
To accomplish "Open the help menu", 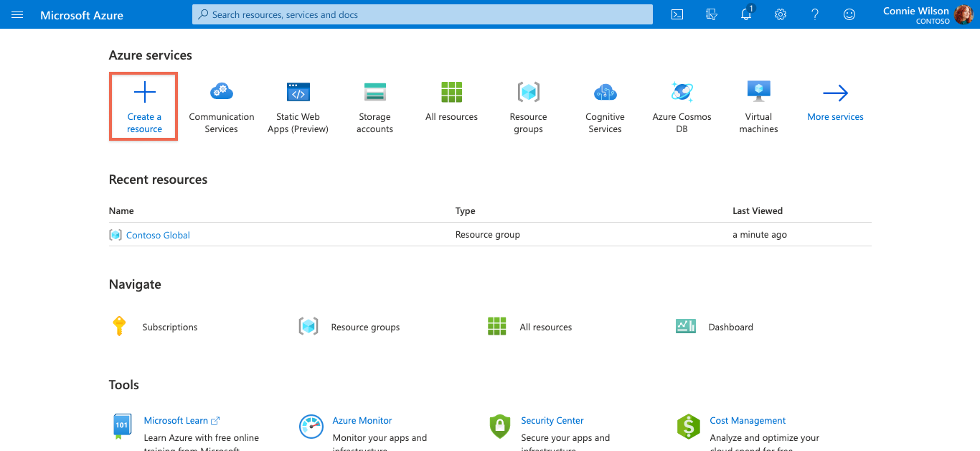I will pos(814,14).
